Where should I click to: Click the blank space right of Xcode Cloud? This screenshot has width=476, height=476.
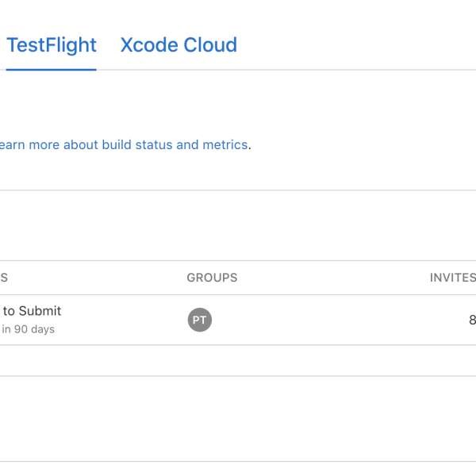tap(357, 45)
